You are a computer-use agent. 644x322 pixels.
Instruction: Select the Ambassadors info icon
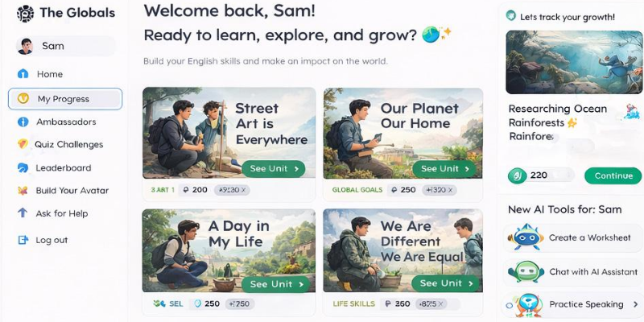[x=23, y=122]
